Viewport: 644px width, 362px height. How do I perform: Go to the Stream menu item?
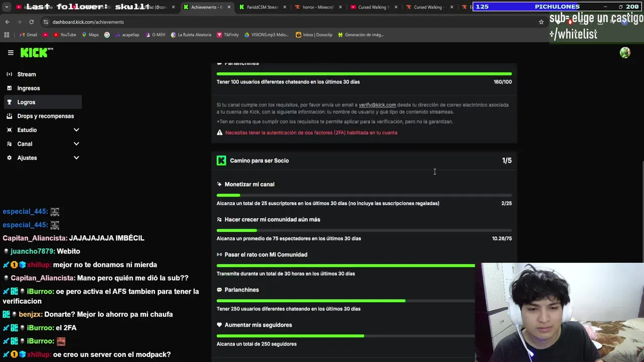(42, 74)
